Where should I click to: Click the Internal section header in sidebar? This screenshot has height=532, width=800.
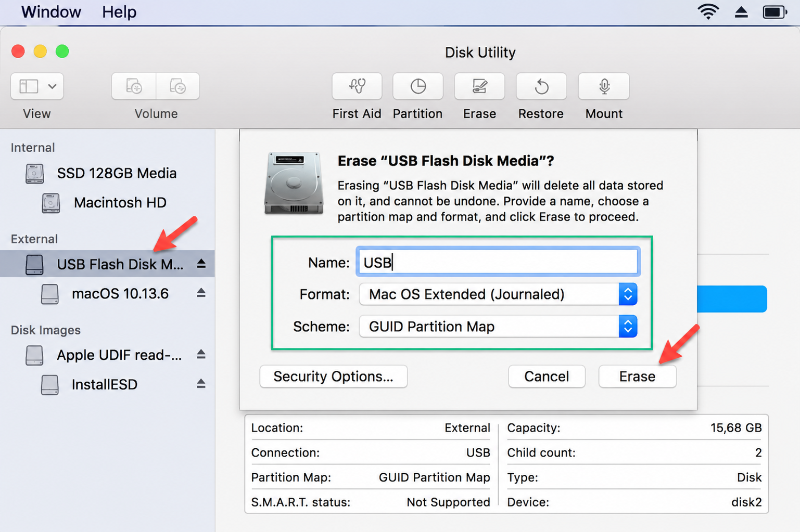(x=33, y=147)
